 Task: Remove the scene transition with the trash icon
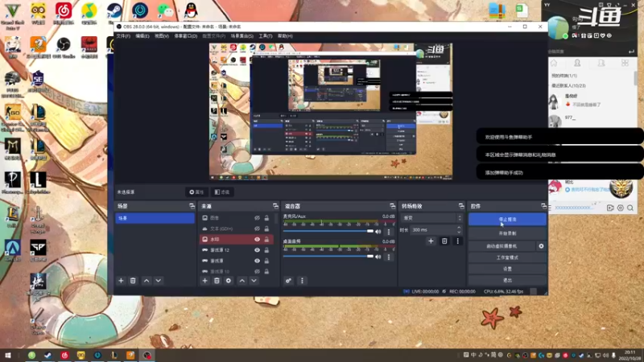(444, 241)
